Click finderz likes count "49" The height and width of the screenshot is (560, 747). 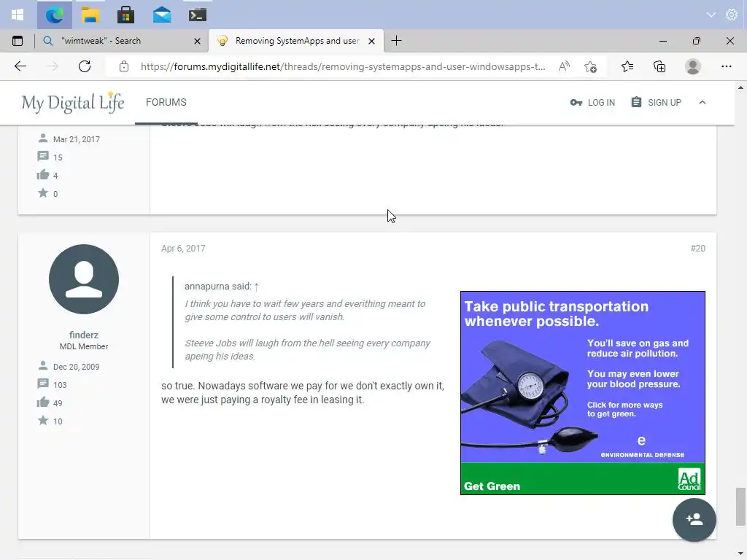tap(58, 403)
